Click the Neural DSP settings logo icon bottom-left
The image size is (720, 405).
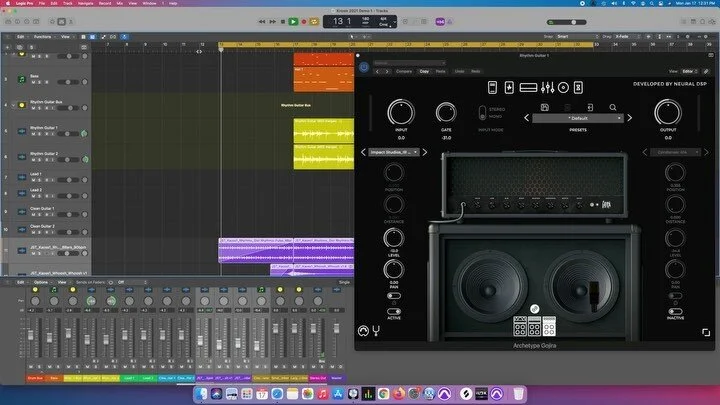363,331
